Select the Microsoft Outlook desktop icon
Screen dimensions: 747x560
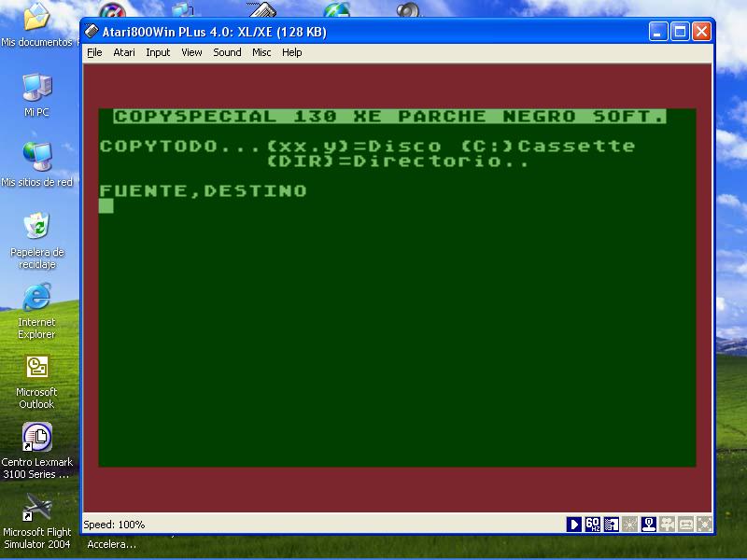click(36, 382)
